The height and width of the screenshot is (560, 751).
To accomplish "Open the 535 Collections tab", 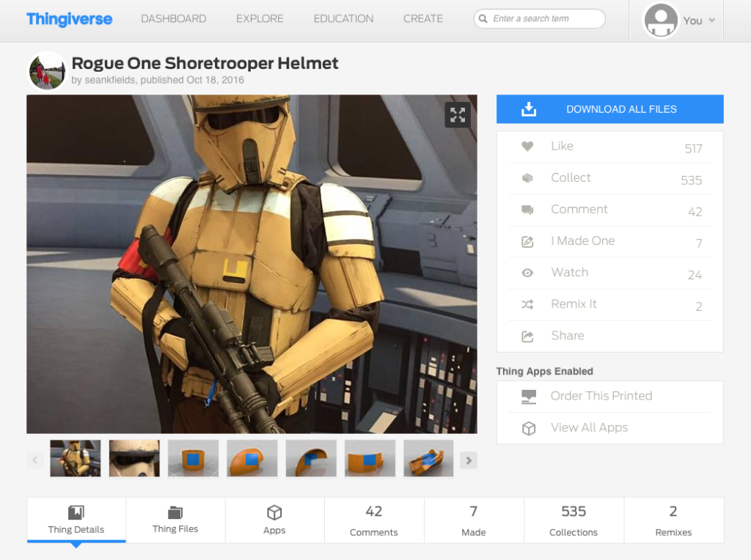I will (574, 520).
